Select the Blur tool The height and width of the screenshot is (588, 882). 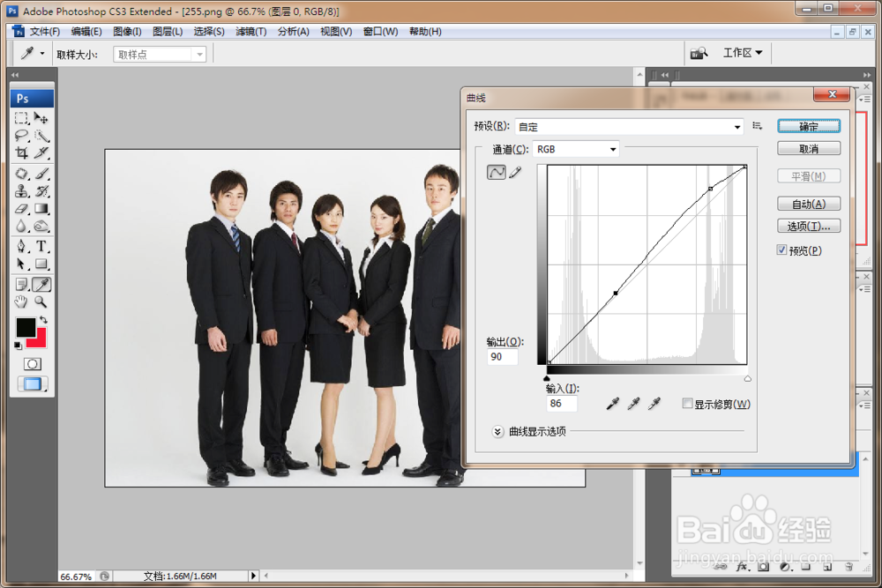tap(21, 226)
